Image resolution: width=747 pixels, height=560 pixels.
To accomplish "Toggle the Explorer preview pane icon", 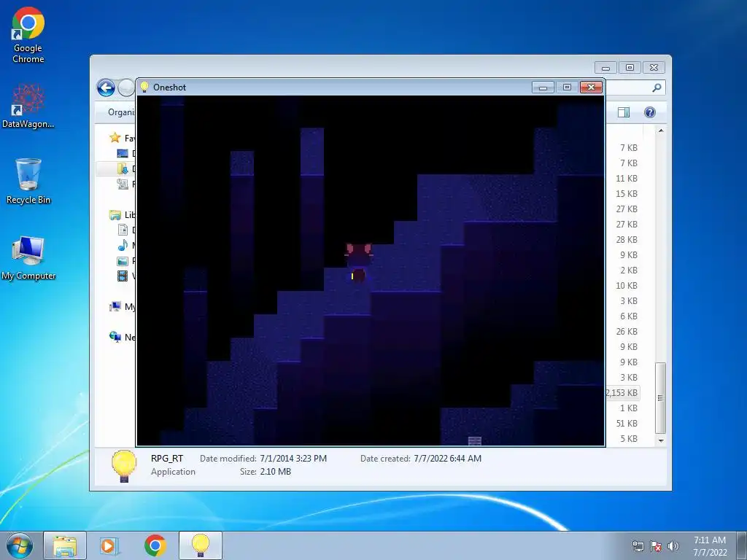I will click(x=623, y=112).
